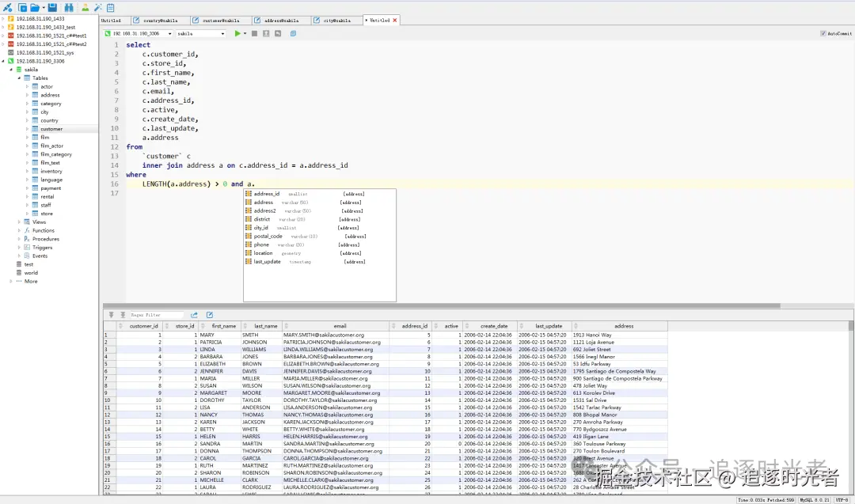Click the clipboard task list icon
855x504 pixels.
pyautogui.click(x=111, y=8)
